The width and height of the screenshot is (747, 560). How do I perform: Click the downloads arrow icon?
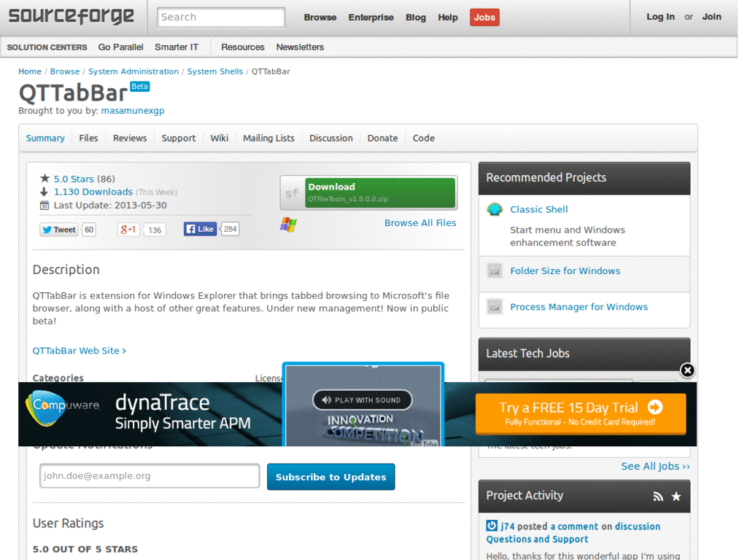[x=44, y=192]
